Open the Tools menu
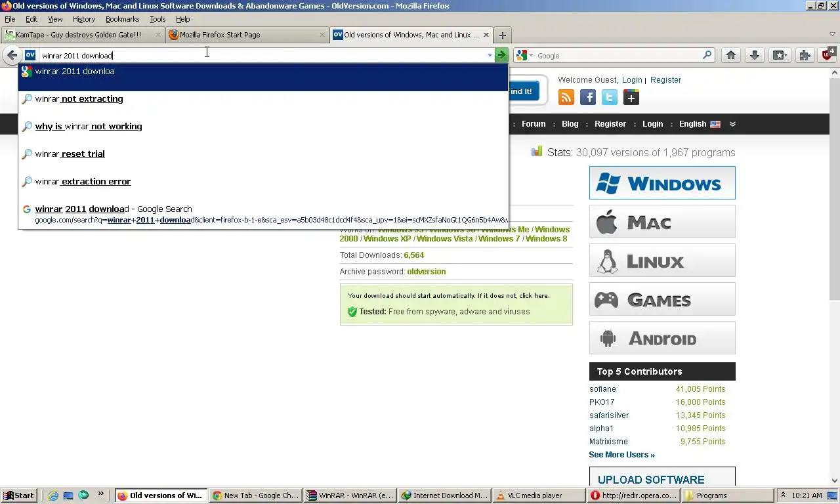Viewport: 840px width, 504px height. pyautogui.click(x=157, y=19)
